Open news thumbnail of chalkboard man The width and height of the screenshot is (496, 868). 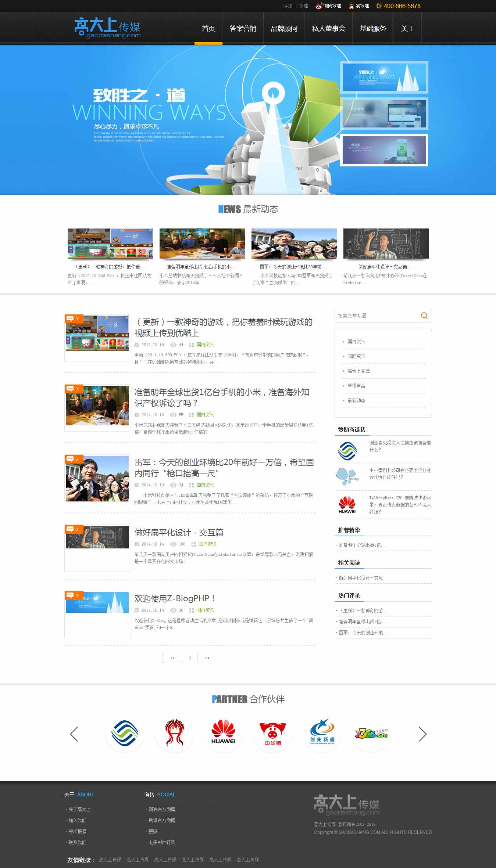click(386, 244)
